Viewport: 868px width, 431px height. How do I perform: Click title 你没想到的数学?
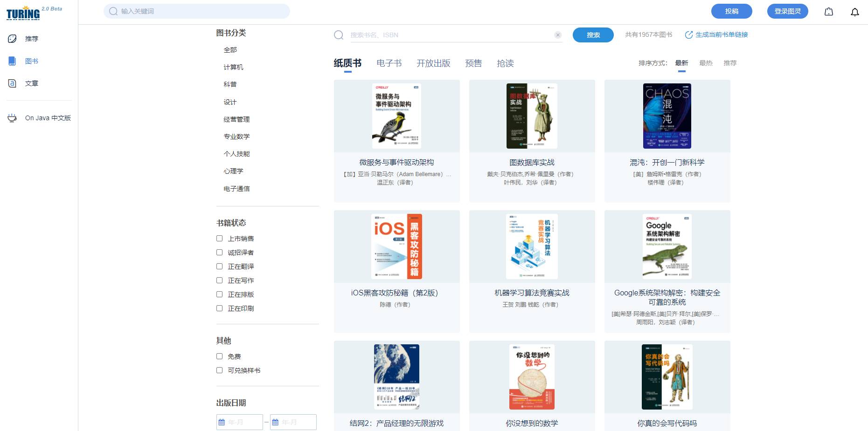532,424
